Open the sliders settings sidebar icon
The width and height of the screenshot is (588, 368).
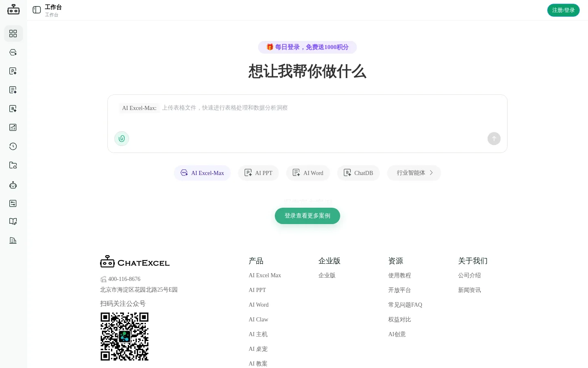pos(13,204)
